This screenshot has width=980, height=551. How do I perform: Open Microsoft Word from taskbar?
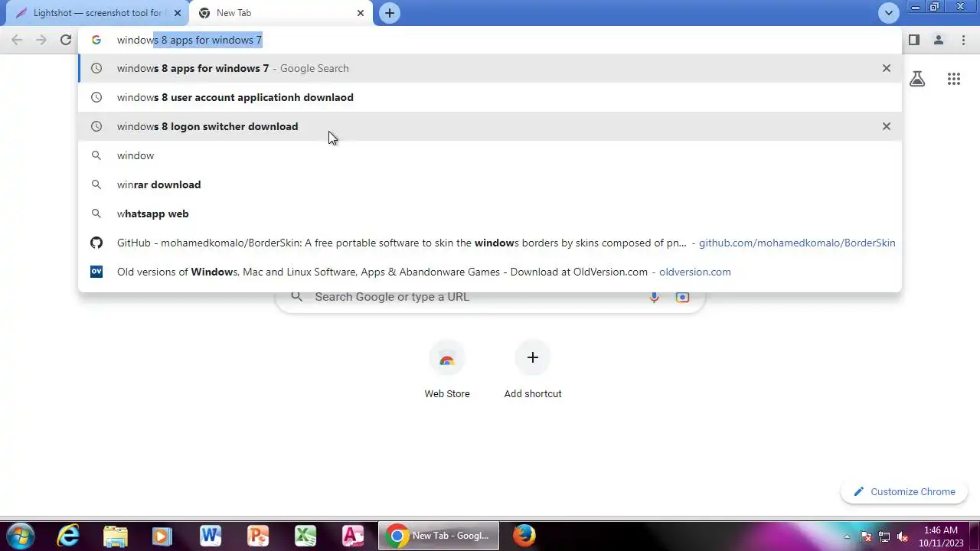pyautogui.click(x=210, y=536)
